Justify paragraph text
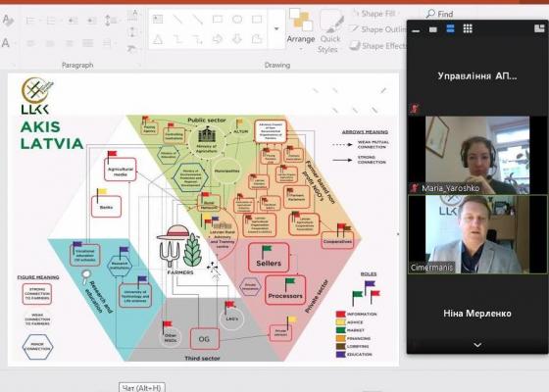The image size is (549, 392). [x=87, y=43]
